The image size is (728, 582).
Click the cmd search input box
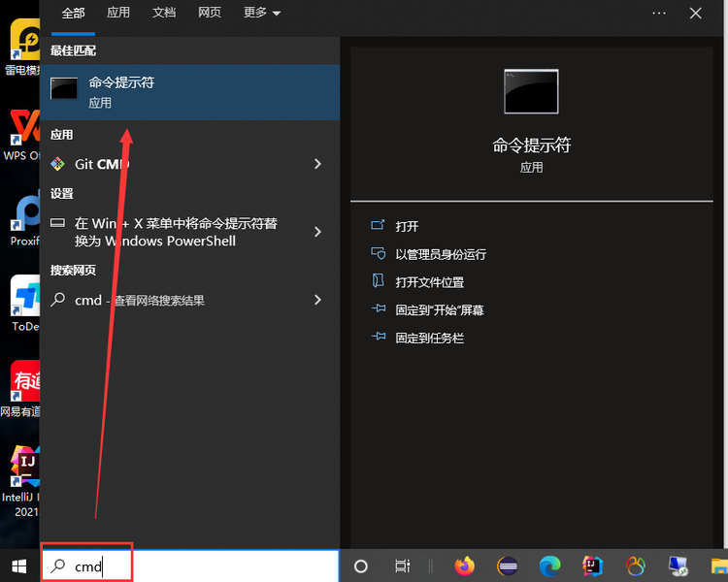194,566
